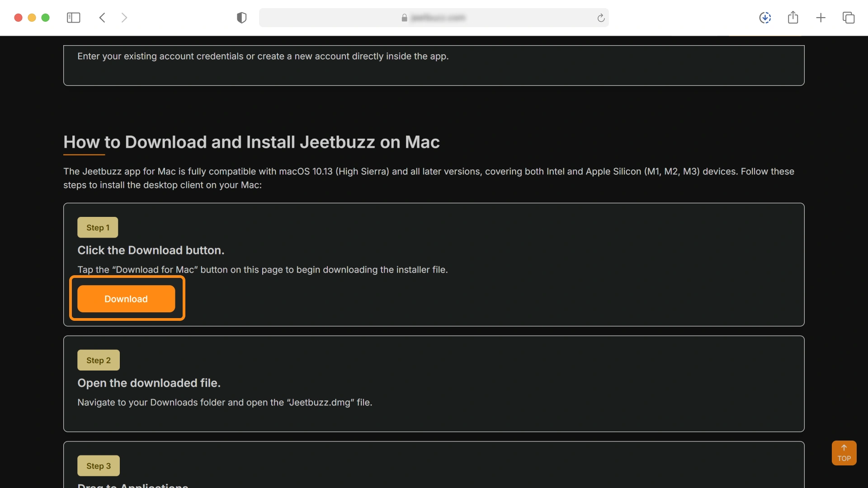The image size is (868, 488).
Task: Click the lock icon in address bar
Action: pos(404,18)
